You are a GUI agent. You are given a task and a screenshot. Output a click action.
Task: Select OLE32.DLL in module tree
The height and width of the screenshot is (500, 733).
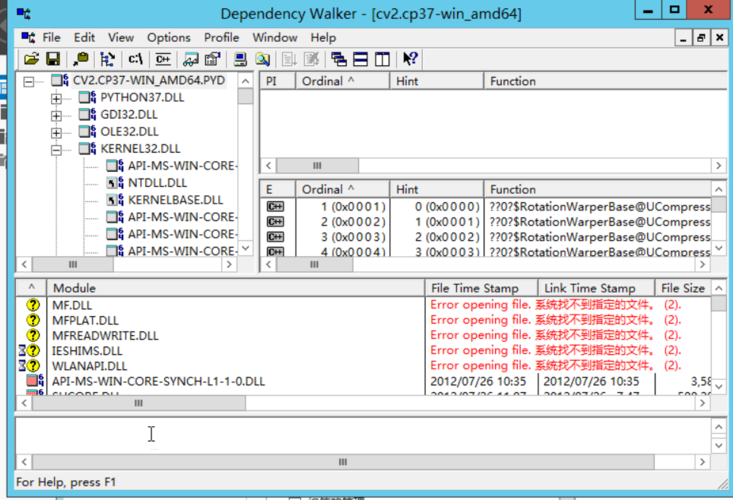(x=129, y=131)
